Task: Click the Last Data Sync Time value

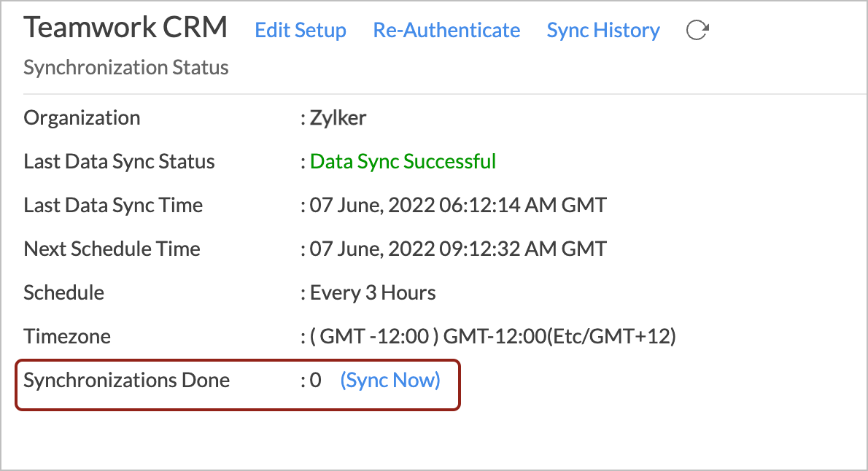Action: (458, 206)
